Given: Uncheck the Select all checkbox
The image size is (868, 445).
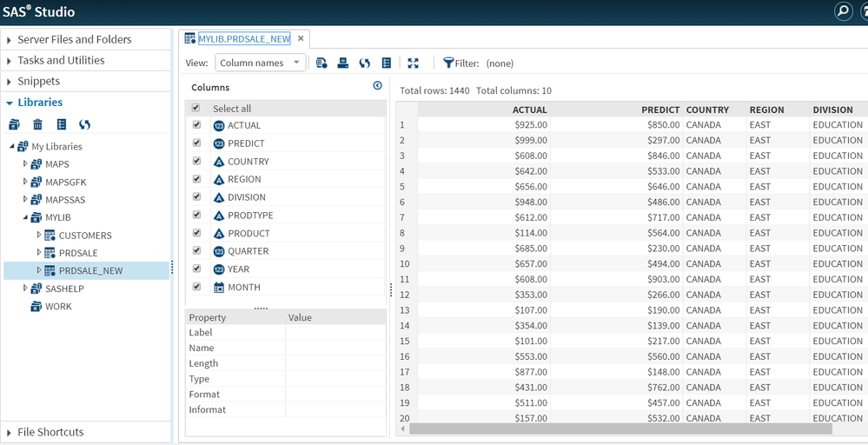Looking at the screenshot, I should [196, 109].
